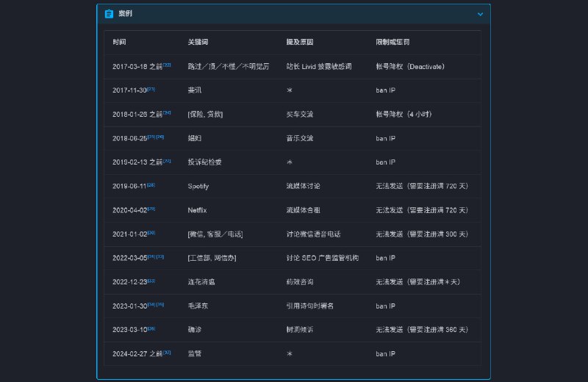Open footnote link next to 2019-06-11
Image resolution: width=588 pixels, height=382 pixels.
tap(151, 184)
